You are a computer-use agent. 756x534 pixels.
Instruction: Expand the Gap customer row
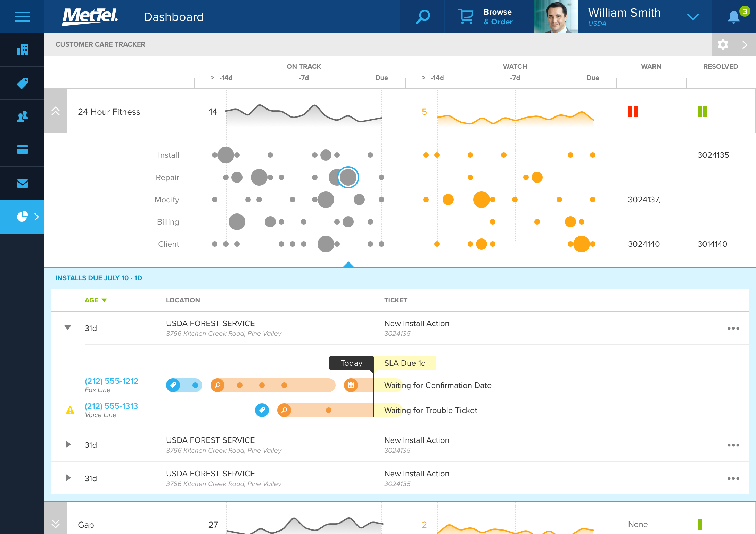coord(56,524)
